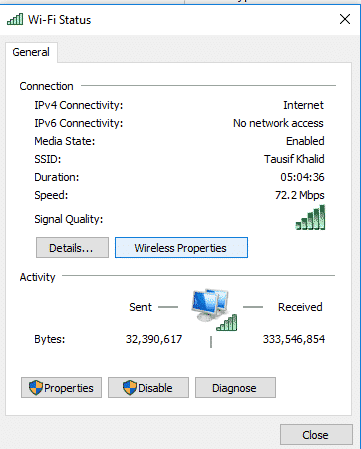The image size is (361, 449).
Task: Click the Duration value 05:04:36
Action: (302, 177)
